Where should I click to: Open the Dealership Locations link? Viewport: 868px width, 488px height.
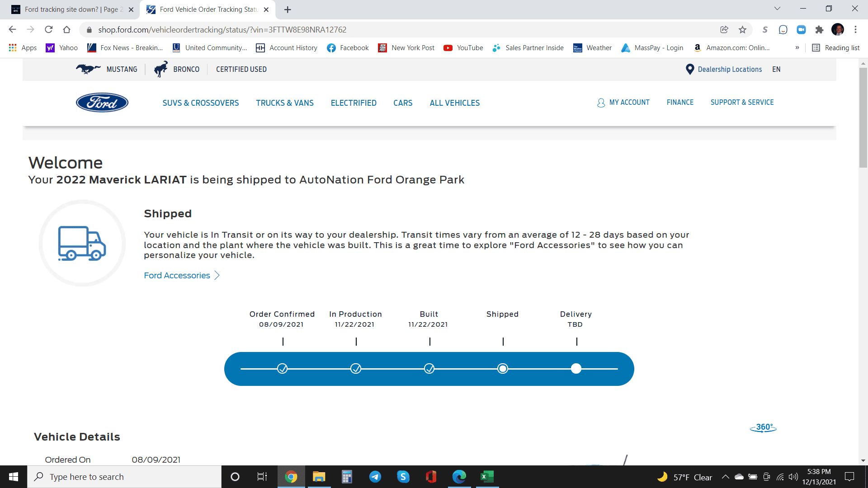(x=730, y=69)
